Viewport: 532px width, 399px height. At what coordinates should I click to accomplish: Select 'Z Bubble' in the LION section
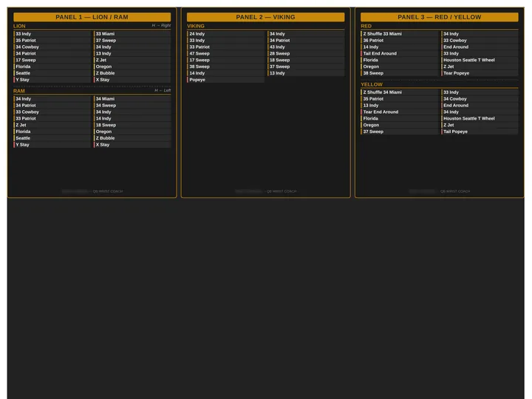(x=132, y=73)
